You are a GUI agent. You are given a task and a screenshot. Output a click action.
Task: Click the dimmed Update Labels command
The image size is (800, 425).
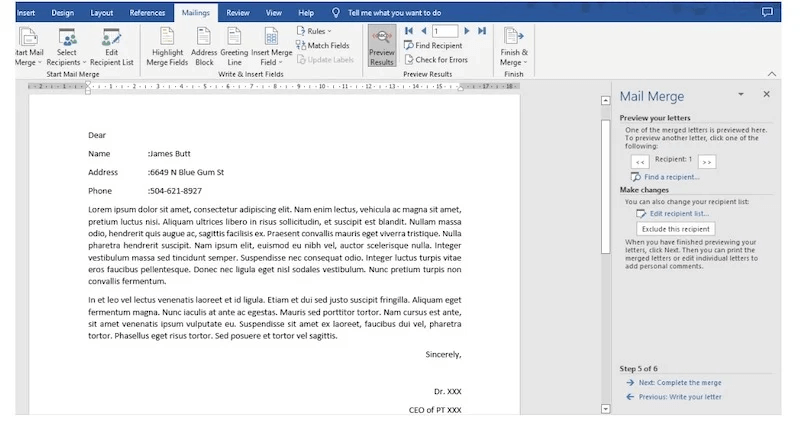pyautogui.click(x=326, y=60)
